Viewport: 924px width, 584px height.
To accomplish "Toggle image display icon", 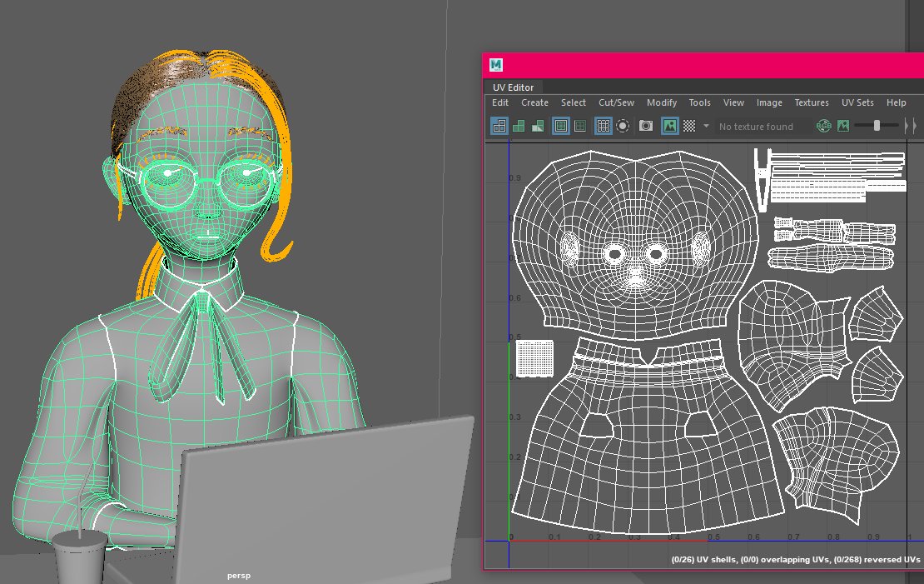I will [670, 126].
